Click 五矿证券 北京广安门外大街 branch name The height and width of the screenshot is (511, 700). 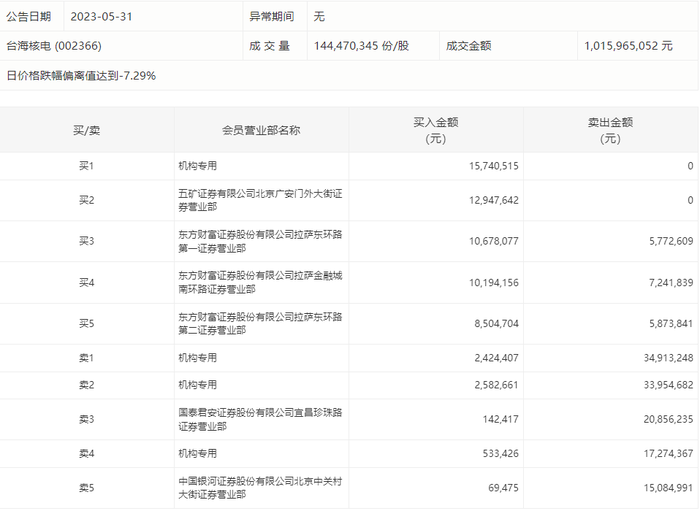260,200
